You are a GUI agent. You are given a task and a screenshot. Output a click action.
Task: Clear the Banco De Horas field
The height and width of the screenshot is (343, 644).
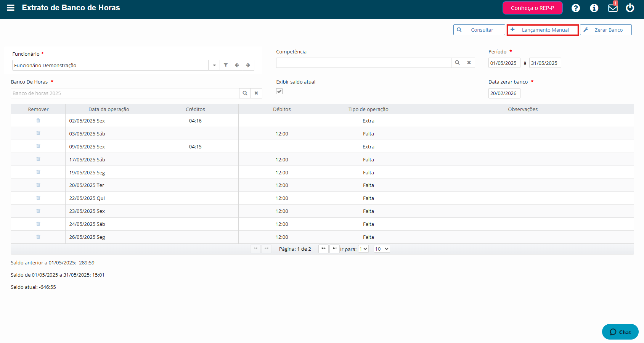point(256,93)
